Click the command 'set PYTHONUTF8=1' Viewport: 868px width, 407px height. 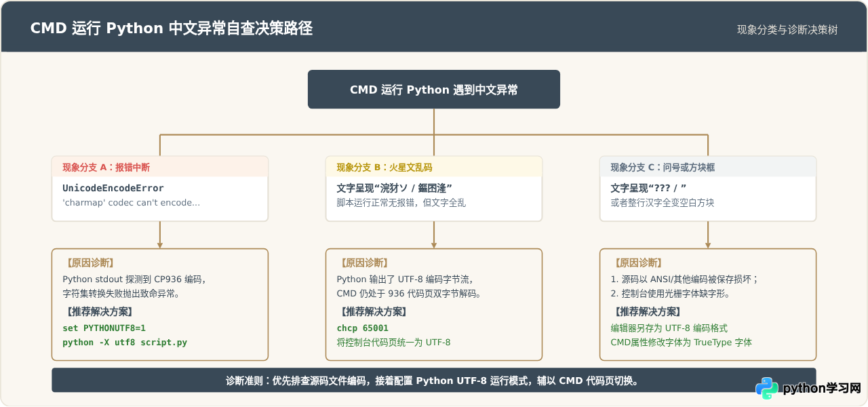tap(104, 328)
